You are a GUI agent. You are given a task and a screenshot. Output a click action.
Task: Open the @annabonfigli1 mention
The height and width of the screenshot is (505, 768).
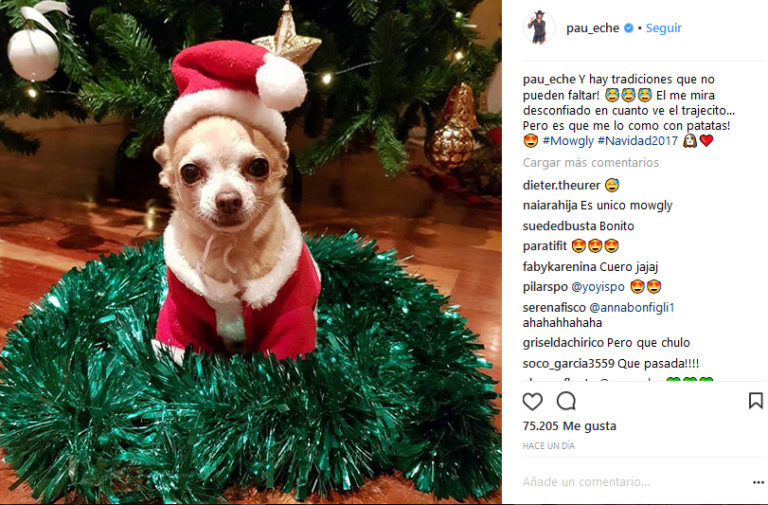(x=632, y=308)
